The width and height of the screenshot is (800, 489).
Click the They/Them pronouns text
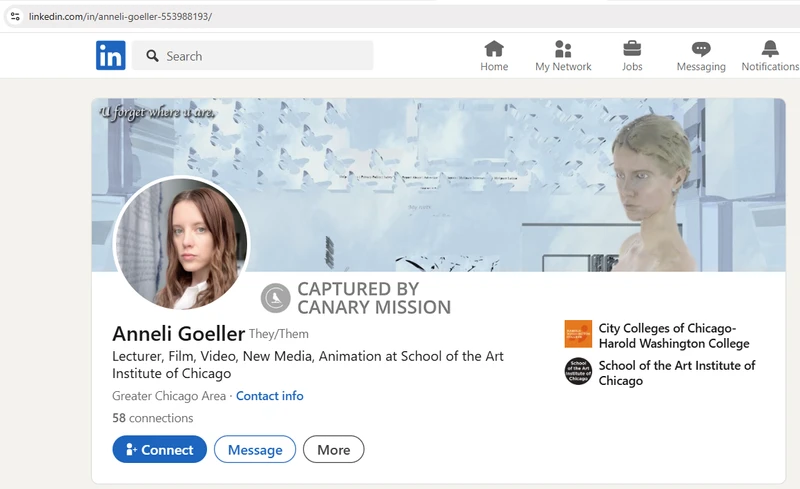(279, 334)
